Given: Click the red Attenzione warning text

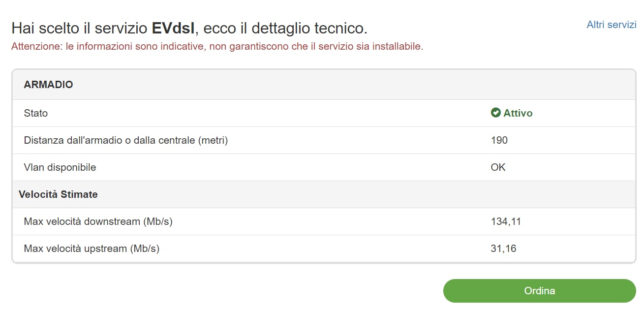Looking at the screenshot, I should click(x=217, y=47).
